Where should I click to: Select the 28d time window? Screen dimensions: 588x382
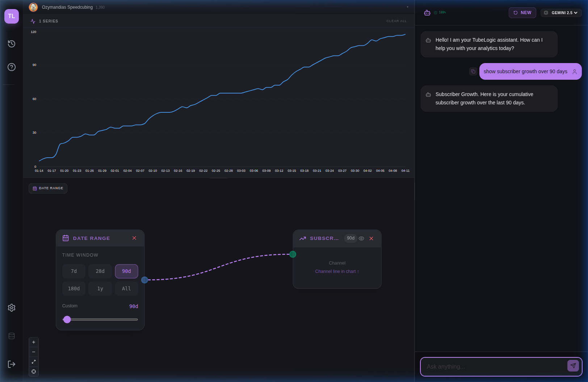click(x=100, y=271)
